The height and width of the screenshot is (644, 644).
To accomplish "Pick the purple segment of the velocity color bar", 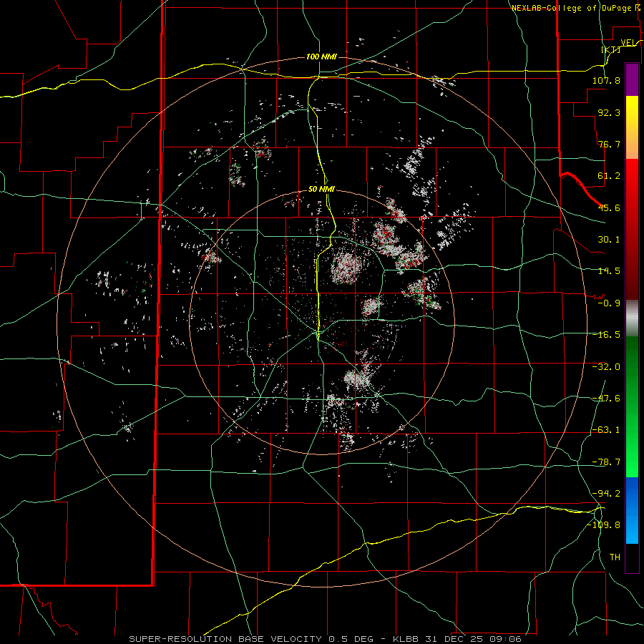I will 632,79.
